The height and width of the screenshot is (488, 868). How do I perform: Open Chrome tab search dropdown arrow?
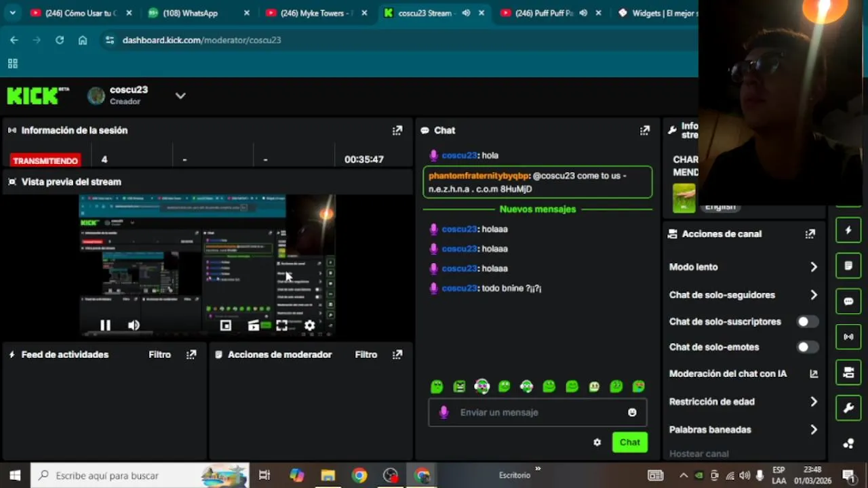click(13, 13)
